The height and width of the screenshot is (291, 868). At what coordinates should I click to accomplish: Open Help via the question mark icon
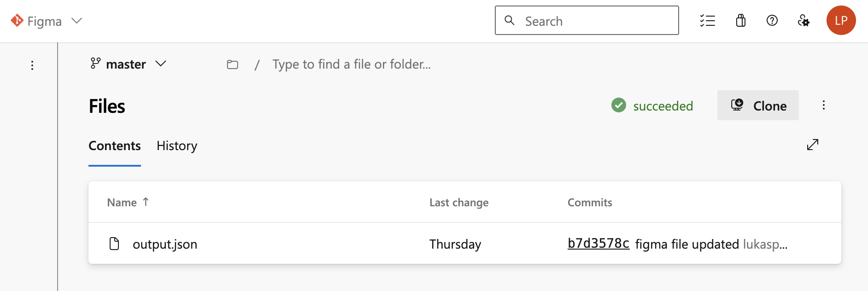(772, 21)
